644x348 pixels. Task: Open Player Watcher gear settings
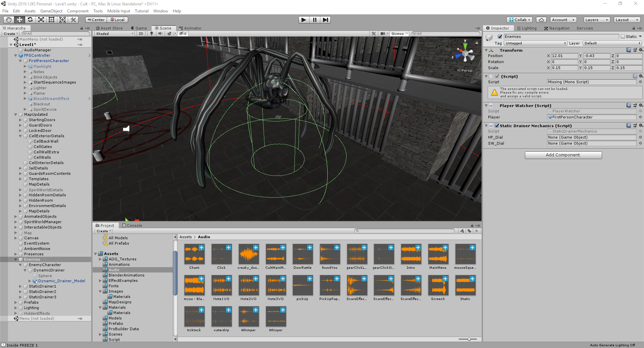click(641, 105)
